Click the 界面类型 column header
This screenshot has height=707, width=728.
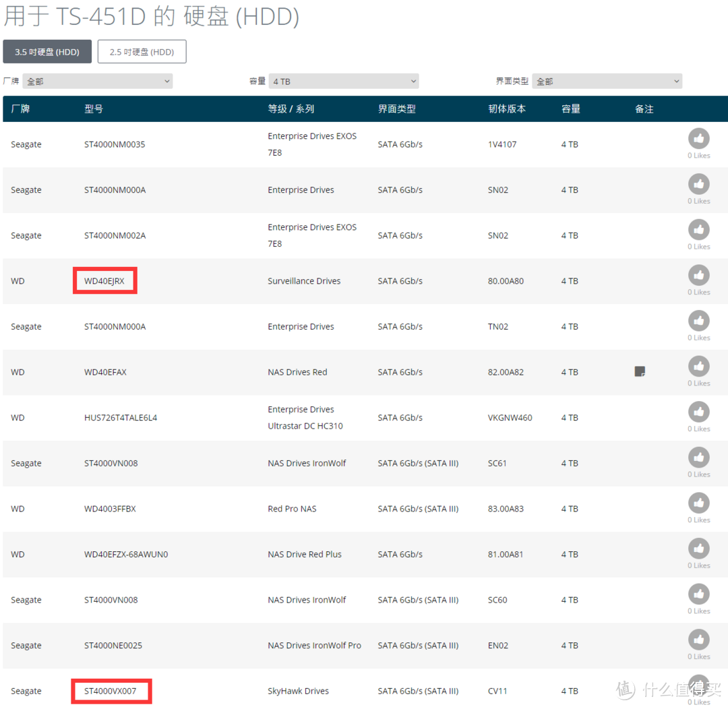[x=396, y=109]
